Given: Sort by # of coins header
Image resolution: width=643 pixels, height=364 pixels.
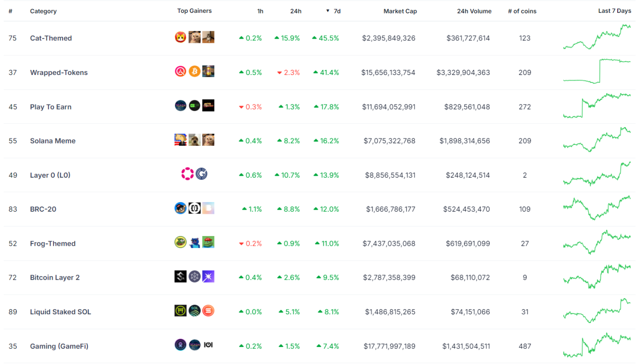Looking at the screenshot, I should [522, 11].
